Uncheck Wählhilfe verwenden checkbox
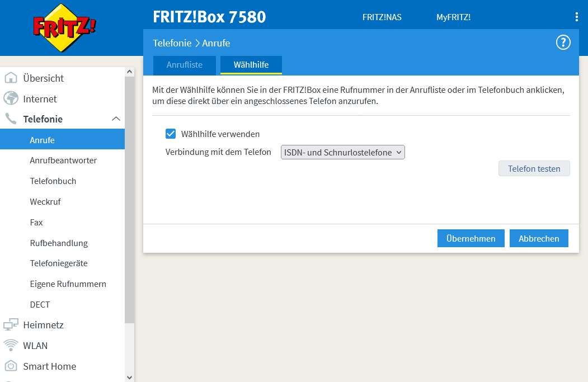Screen dimensions: 588x382 pyautogui.click(x=171, y=134)
